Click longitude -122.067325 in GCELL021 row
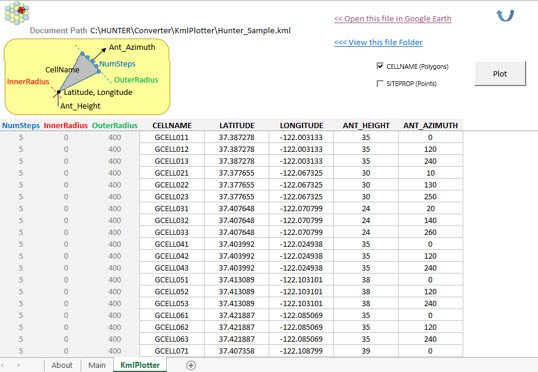Viewport: 538px width, 372px height. (301, 173)
